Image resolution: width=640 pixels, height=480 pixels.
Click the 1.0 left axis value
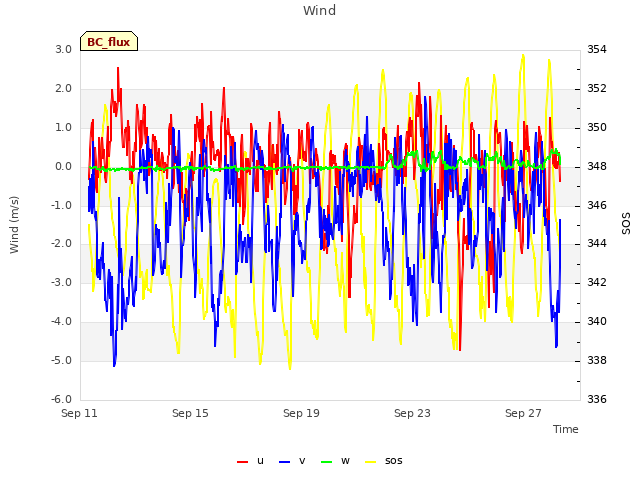[x=64, y=127]
